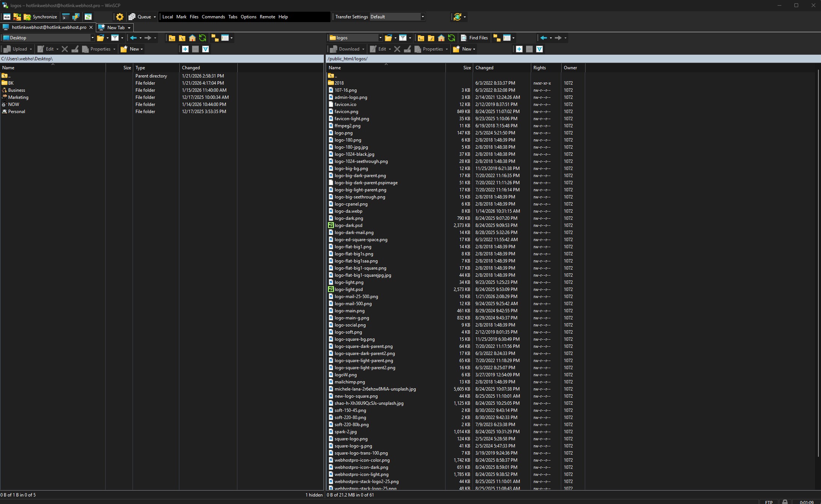Open Preferences via the gear icon

point(119,16)
